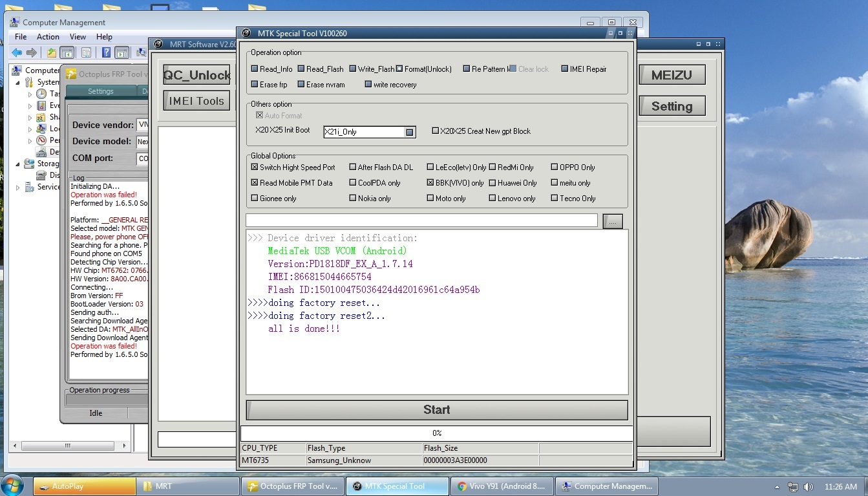
Task: Click the Task Scheduler clock icon in tree
Action: tap(41, 94)
